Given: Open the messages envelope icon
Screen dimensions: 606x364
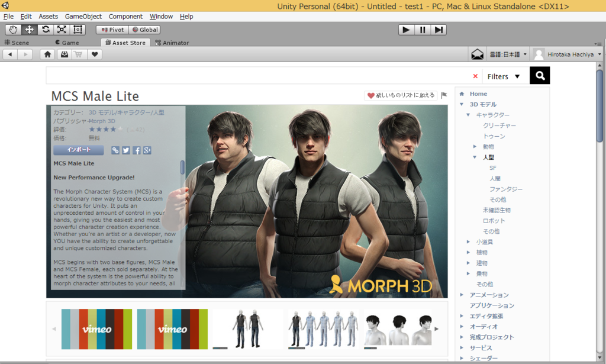Looking at the screenshot, I should tap(478, 54).
